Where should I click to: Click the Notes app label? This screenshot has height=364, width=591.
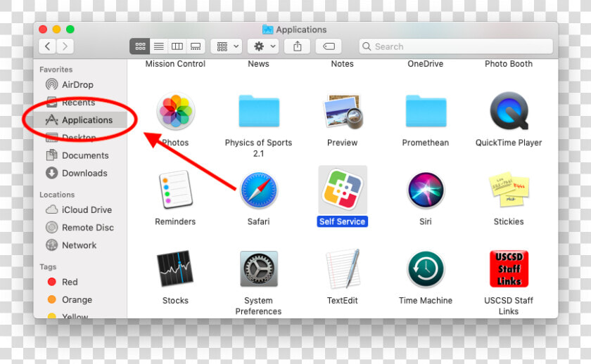(342, 64)
